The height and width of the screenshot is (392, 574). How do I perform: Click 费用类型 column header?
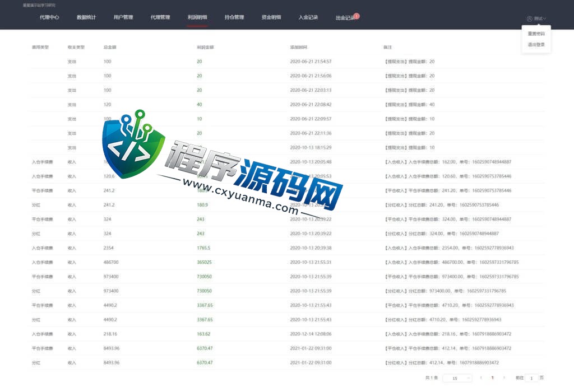40,47
